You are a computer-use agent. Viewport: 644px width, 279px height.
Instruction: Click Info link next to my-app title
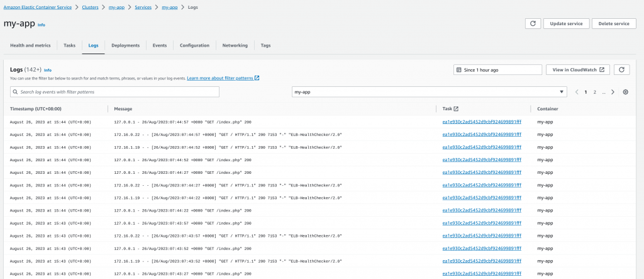click(42, 25)
